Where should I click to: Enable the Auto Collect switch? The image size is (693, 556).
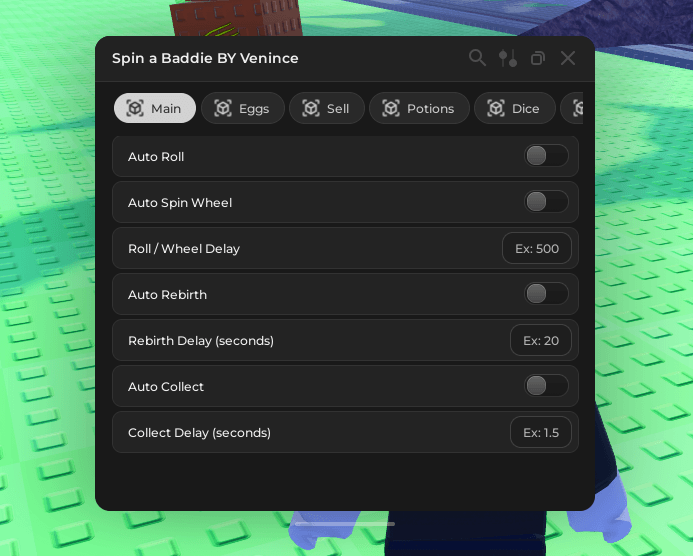tap(546, 386)
